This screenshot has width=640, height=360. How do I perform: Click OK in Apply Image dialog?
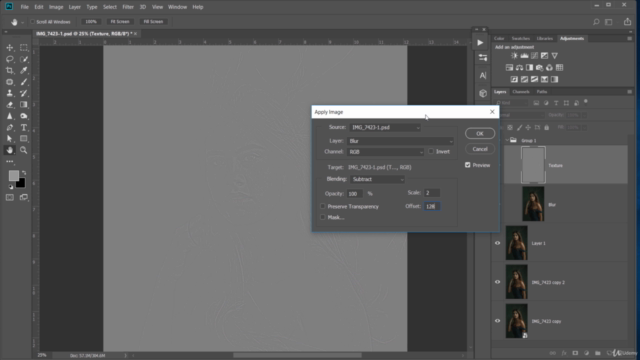coord(480,133)
